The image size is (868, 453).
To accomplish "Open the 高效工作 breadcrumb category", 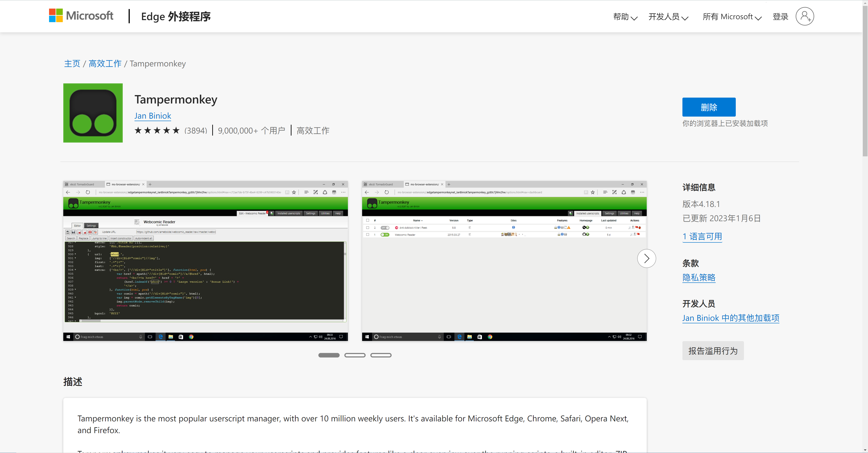I will 105,64.
